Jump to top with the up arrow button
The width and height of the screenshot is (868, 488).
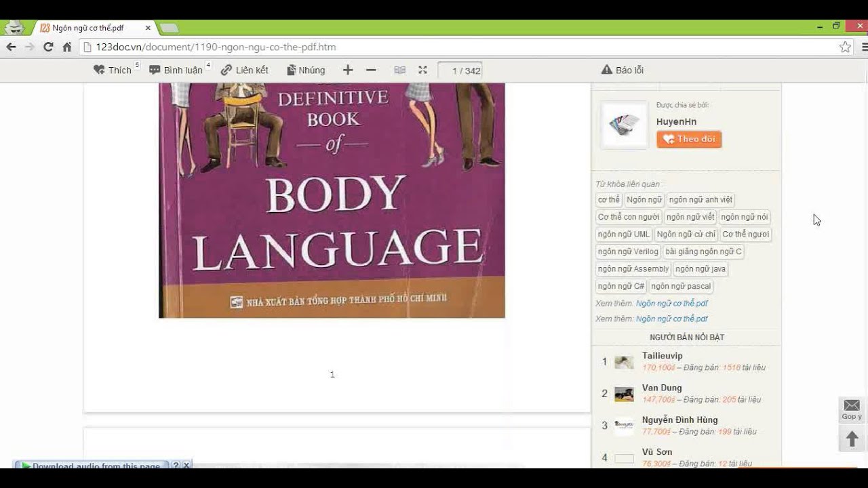[x=852, y=439]
